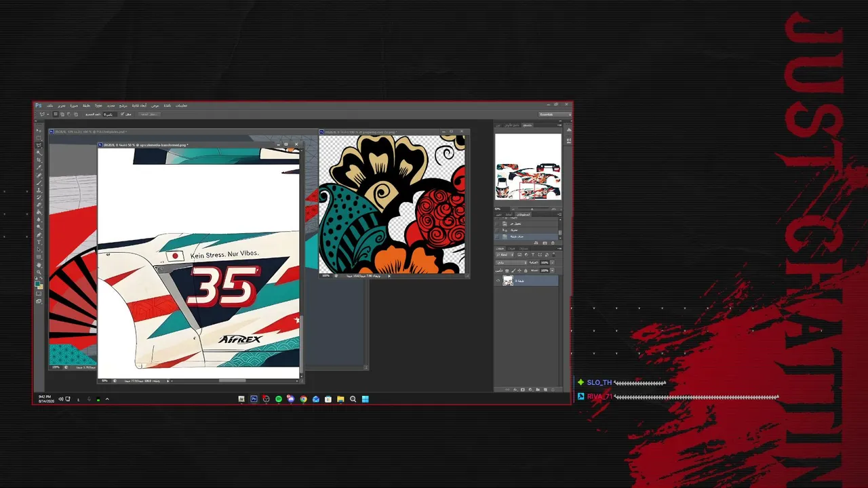Delete layer using Layers panel trash icon
The height and width of the screenshot is (488, 868).
[x=553, y=390]
